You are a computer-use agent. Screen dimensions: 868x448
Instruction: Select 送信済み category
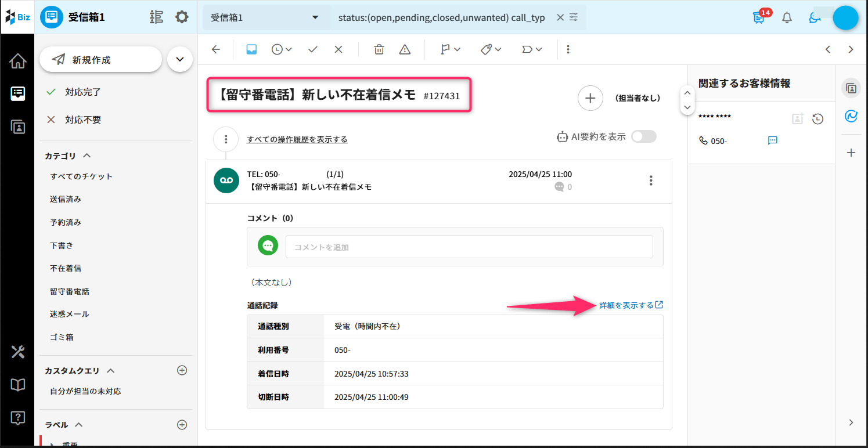tap(66, 199)
